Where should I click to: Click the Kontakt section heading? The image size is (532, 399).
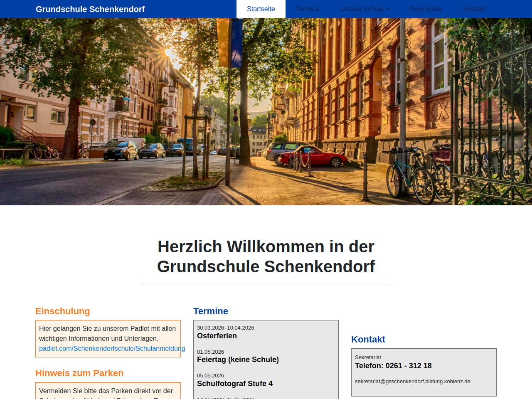coord(368,340)
